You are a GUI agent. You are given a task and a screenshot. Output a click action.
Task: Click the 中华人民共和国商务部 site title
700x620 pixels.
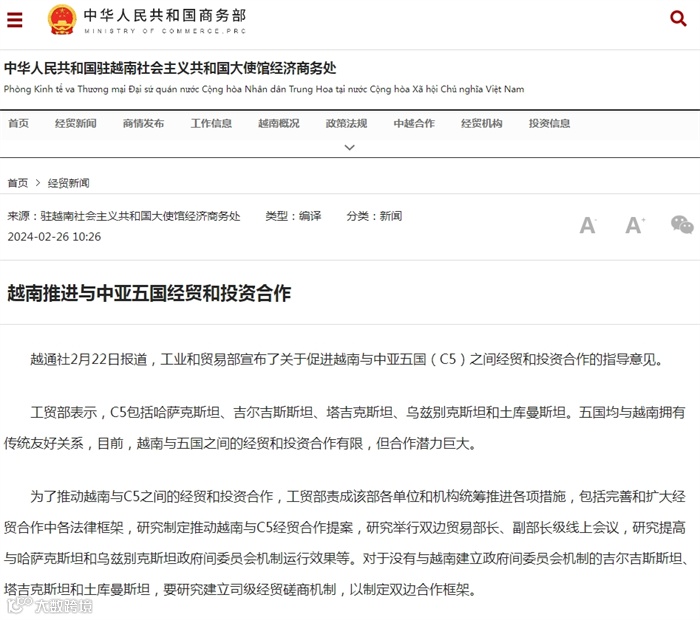pos(165,15)
